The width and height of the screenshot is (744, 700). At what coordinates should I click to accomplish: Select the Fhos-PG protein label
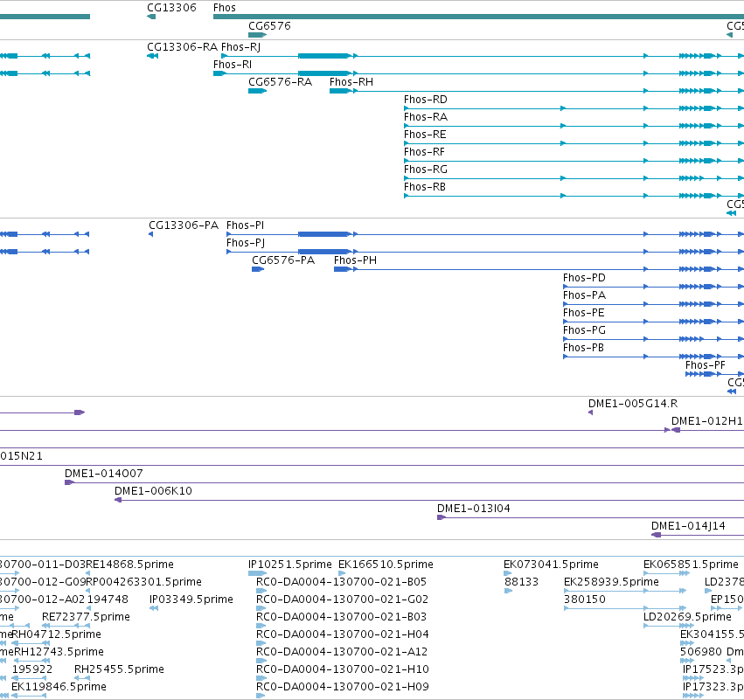pyautogui.click(x=584, y=330)
